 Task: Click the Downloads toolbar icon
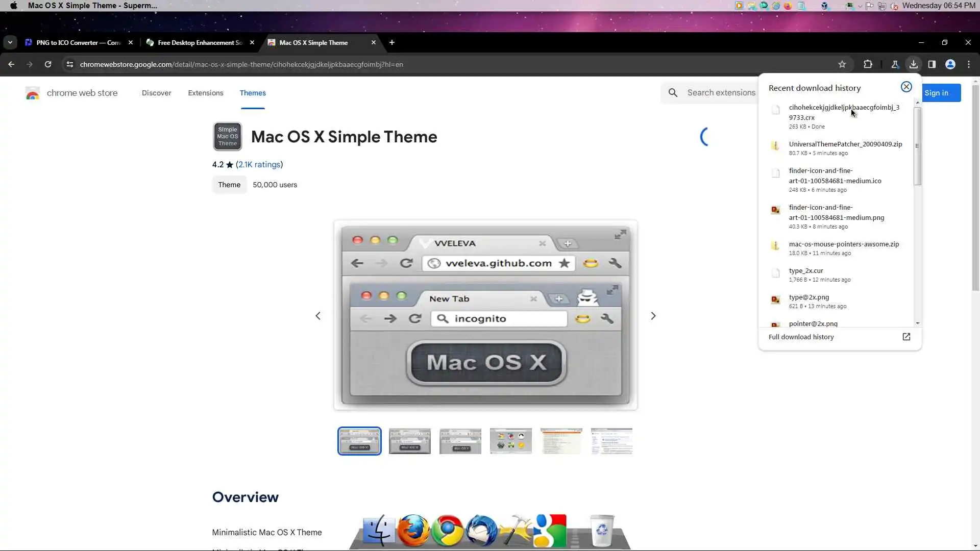coord(914,64)
